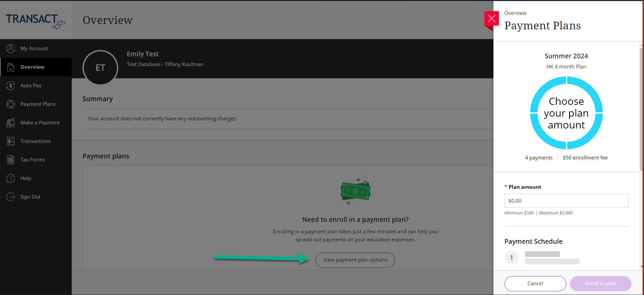This screenshot has width=644, height=295.
Task: Click View payment plan options button
Action: [x=355, y=260]
